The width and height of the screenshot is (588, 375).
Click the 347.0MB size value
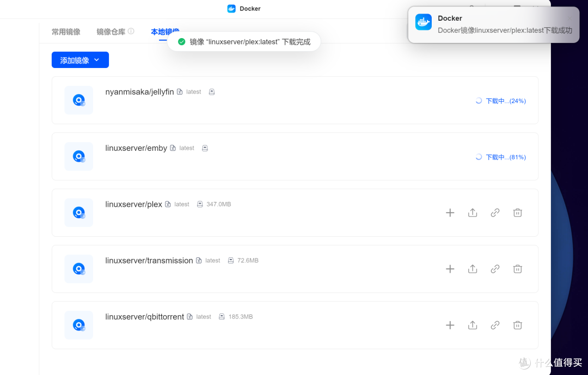[x=219, y=205]
